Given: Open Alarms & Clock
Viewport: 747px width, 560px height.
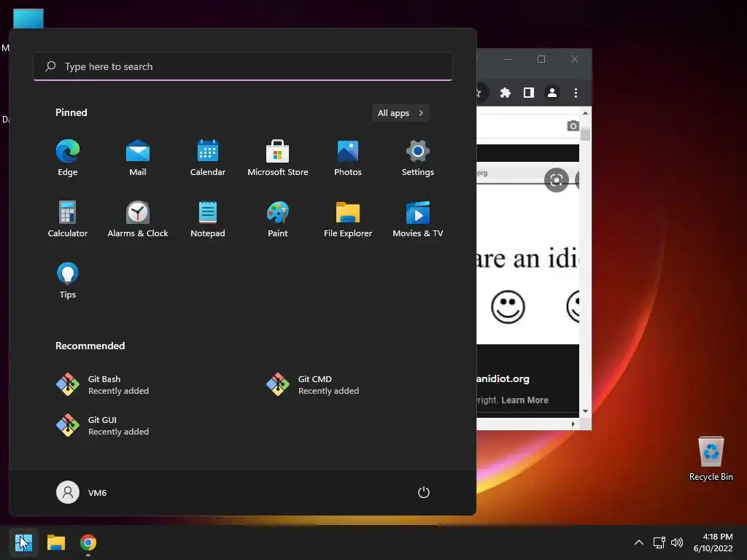Looking at the screenshot, I should 138,219.
